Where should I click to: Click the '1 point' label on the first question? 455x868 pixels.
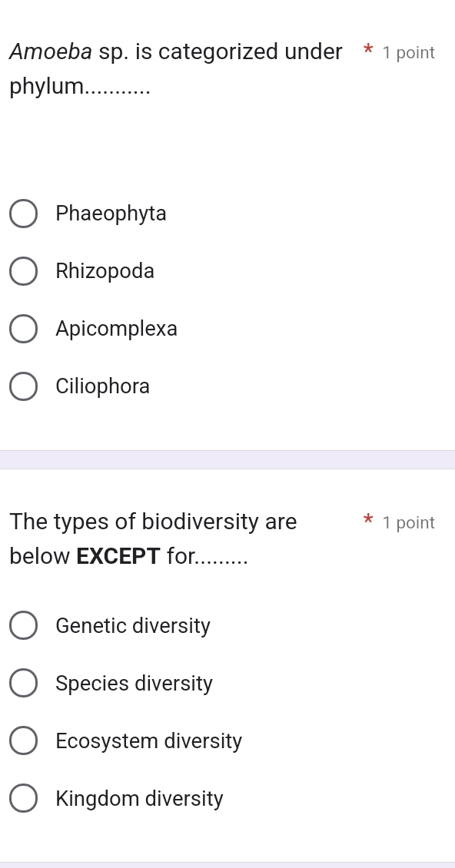point(409,52)
